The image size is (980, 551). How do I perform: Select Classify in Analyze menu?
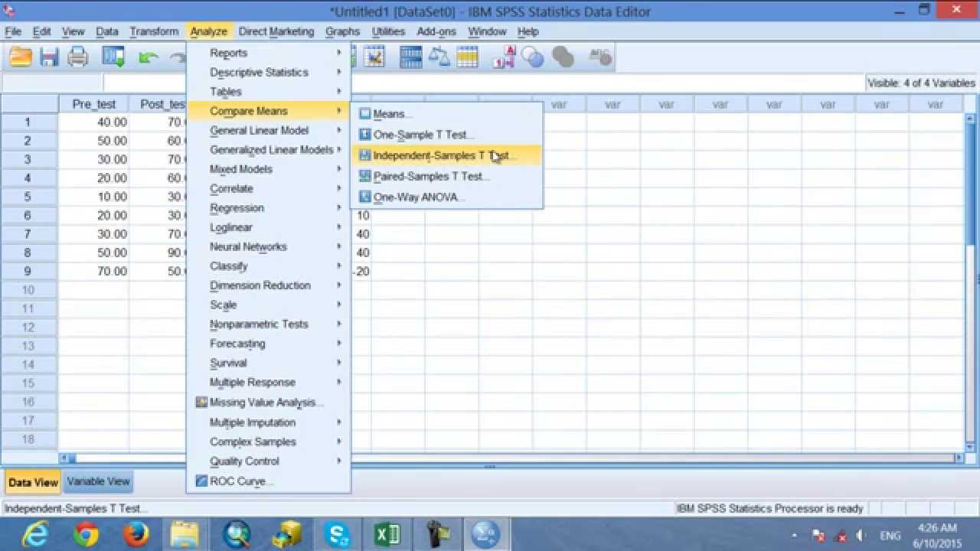coord(269,266)
